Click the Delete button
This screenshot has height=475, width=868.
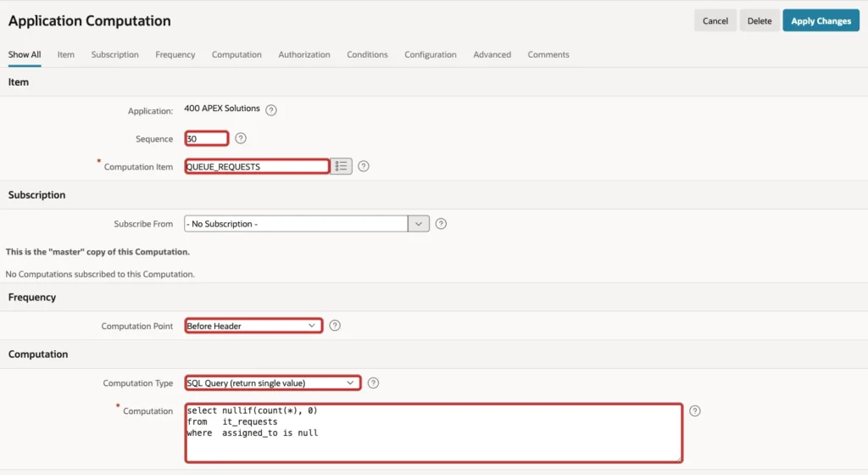pyautogui.click(x=759, y=20)
